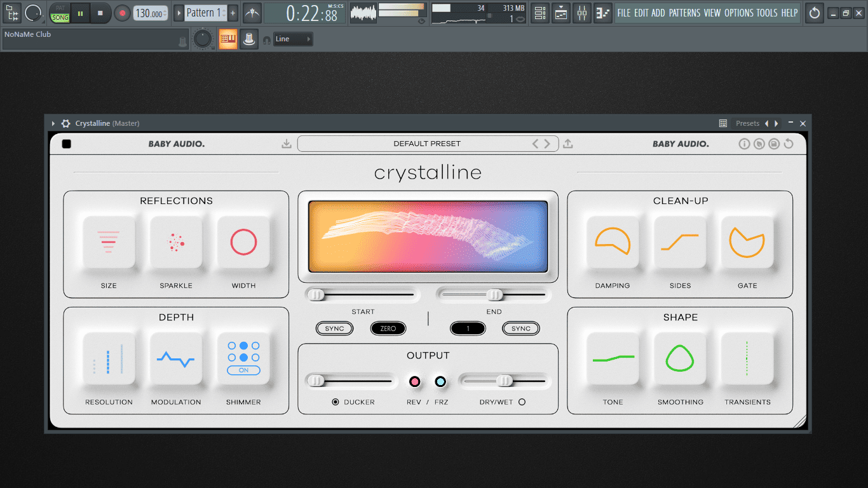The width and height of the screenshot is (868, 488).
Task: Click the Smoothing control icon
Action: [680, 358]
